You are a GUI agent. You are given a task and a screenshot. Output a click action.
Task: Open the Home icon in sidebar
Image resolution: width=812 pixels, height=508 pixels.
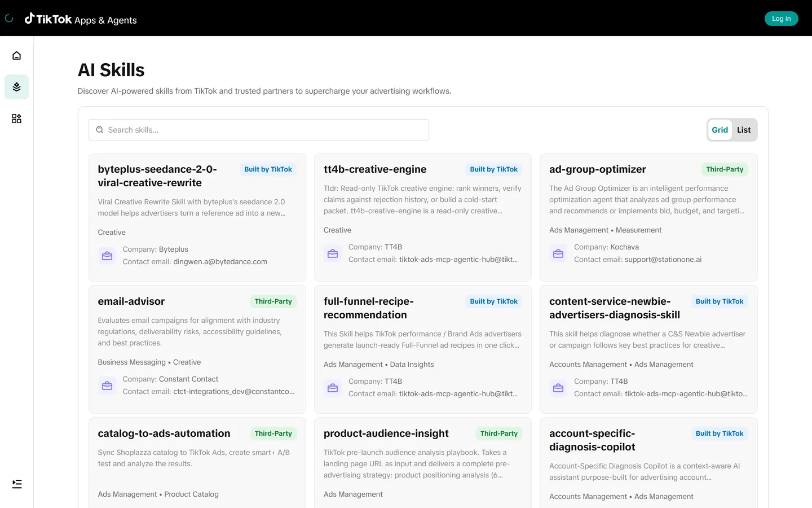point(16,55)
